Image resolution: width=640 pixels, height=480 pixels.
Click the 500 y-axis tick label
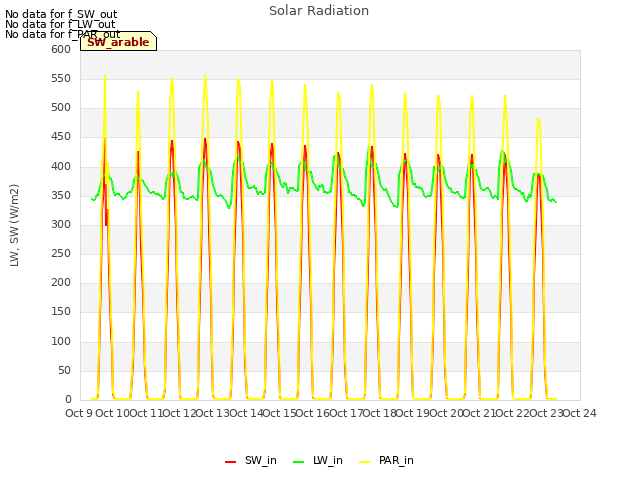[61, 108]
